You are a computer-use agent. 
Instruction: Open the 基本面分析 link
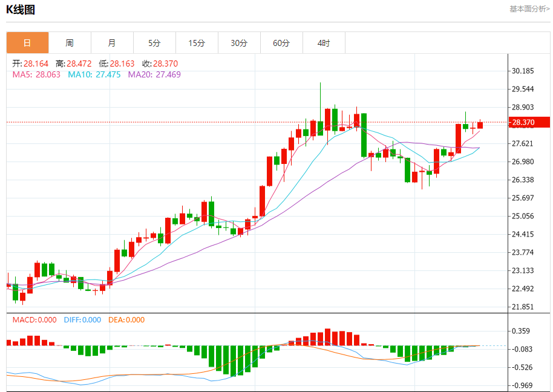coord(529,9)
